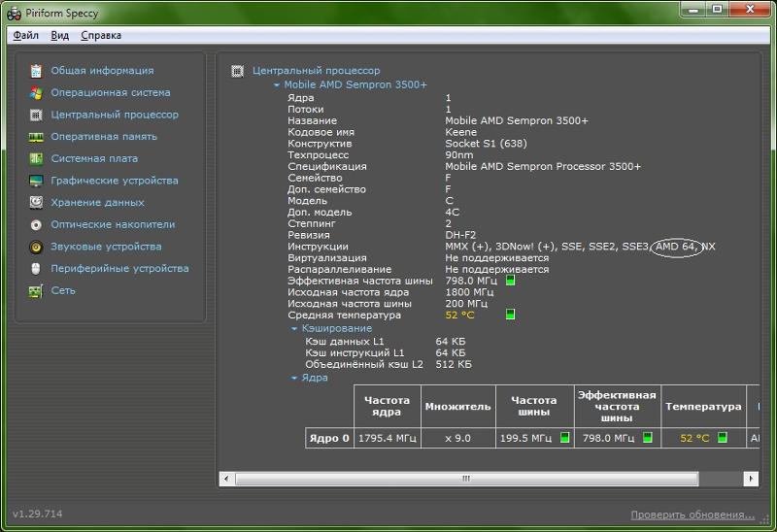Click the Периферийные устройства mouse icon
Image resolution: width=777 pixels, height=532 pixels.
pos(36,269)
